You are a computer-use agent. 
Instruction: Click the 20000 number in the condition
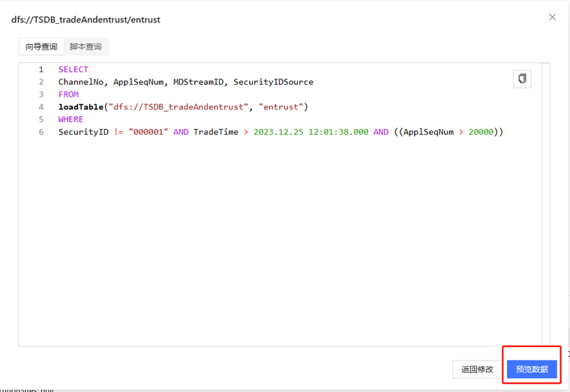coord(481,132)
